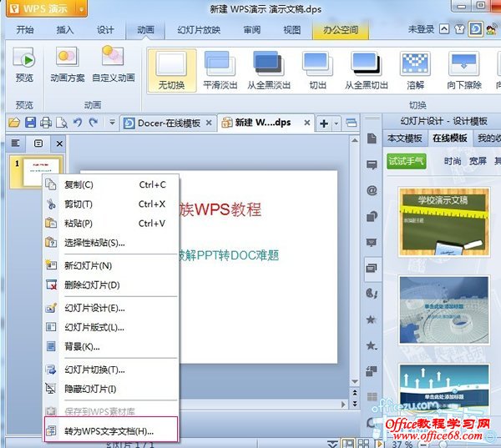Open the WPS 演示 application menu dropdown
This screenshot has height=448, width=501.
(82, 9)
